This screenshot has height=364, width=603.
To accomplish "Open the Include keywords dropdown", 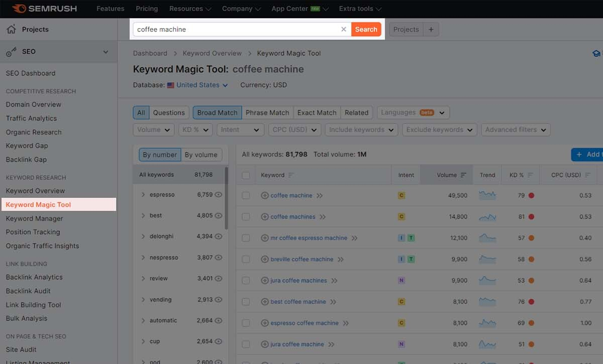I will point(362,130).
